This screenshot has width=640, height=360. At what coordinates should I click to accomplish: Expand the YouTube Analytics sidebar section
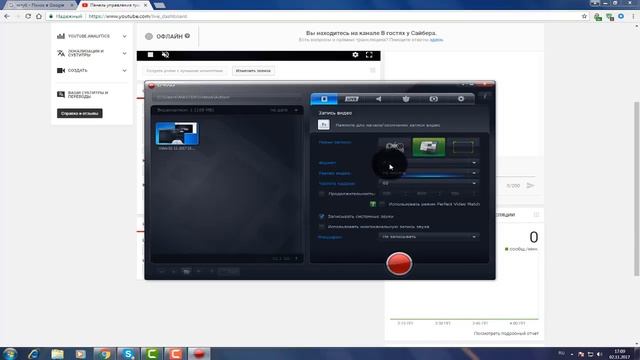124,36
